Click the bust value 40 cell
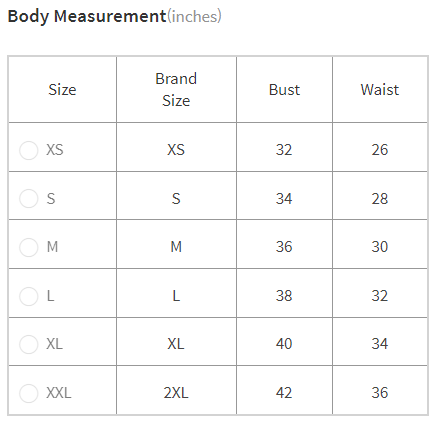 coord(284,342)
